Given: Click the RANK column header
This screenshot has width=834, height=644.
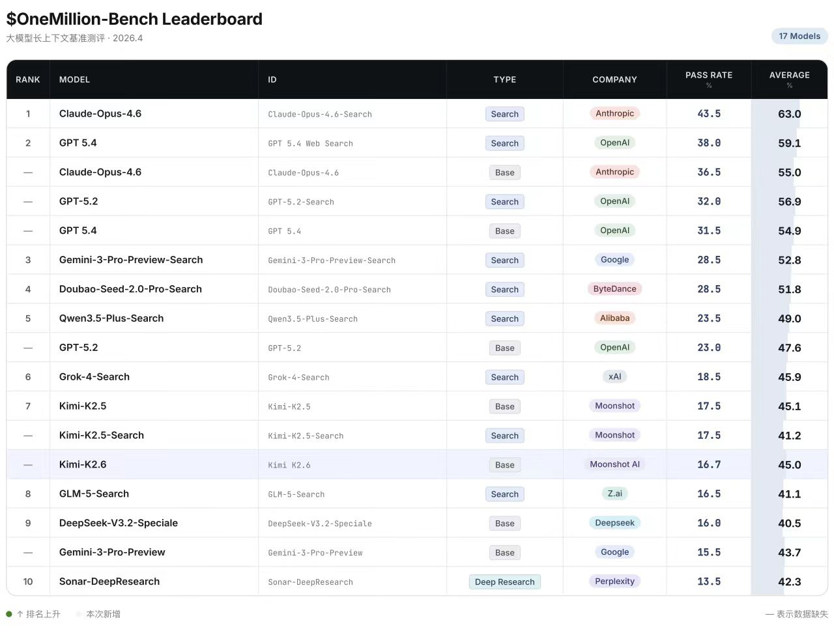Looking at the screenshot, I should pos(28,79).
